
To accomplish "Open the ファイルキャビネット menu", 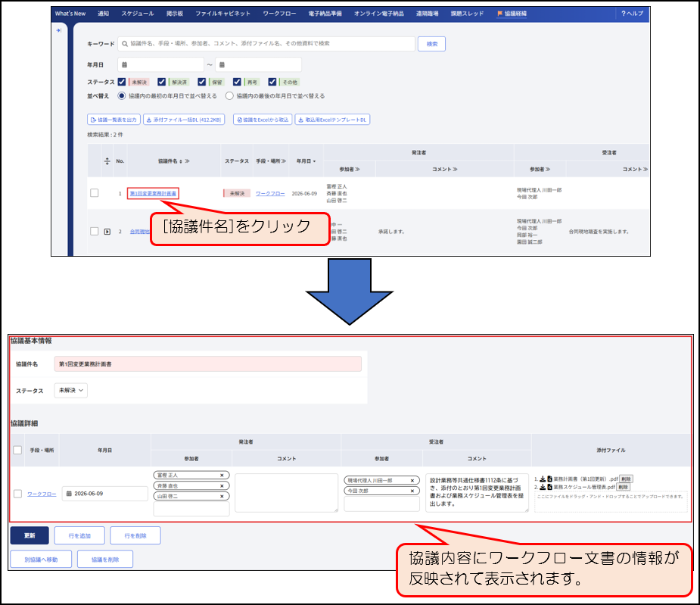I will pos(222,14).
